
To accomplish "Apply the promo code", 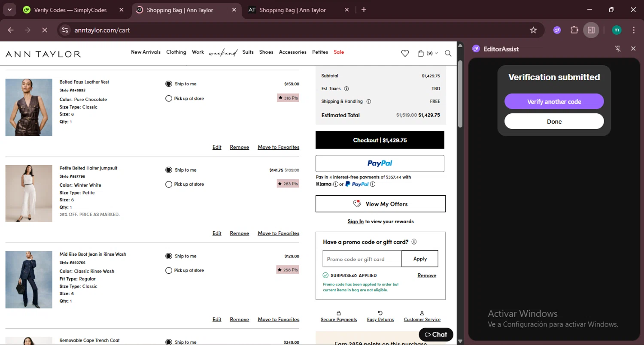I will 420,259.
